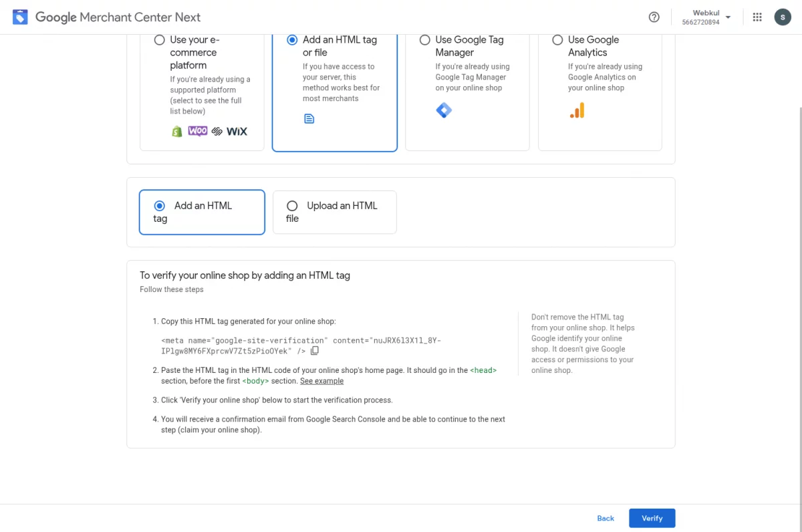
Task: Go back using the Back button
Action: pos(605,518)
